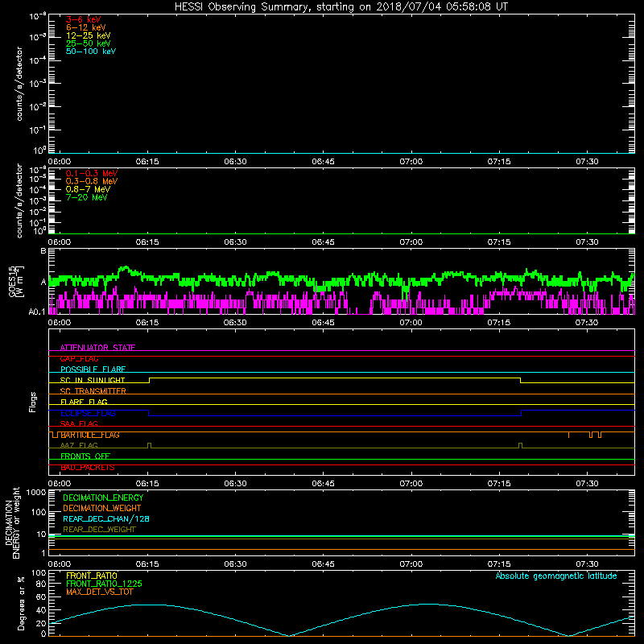The height and width of the screenshot is (644, 644).
Task: Select the AAZ_FLAG label
Action: [79, 445]
